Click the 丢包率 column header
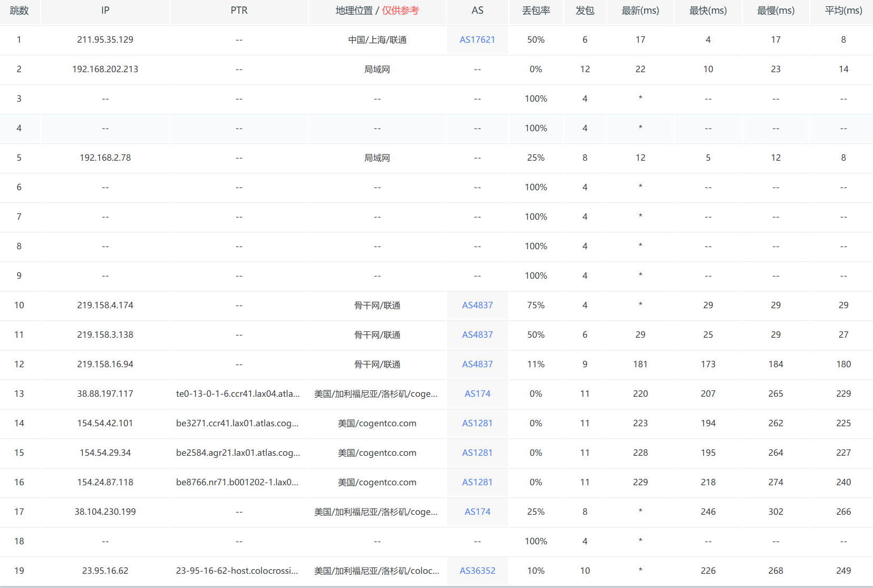The image size is (873, 588). click(536, 10)
